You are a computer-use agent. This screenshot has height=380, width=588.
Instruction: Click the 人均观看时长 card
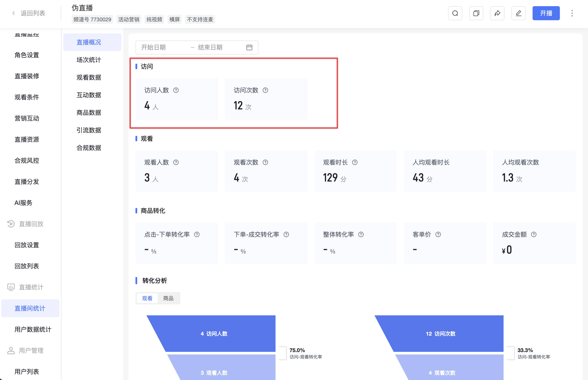tap(445, 171)
